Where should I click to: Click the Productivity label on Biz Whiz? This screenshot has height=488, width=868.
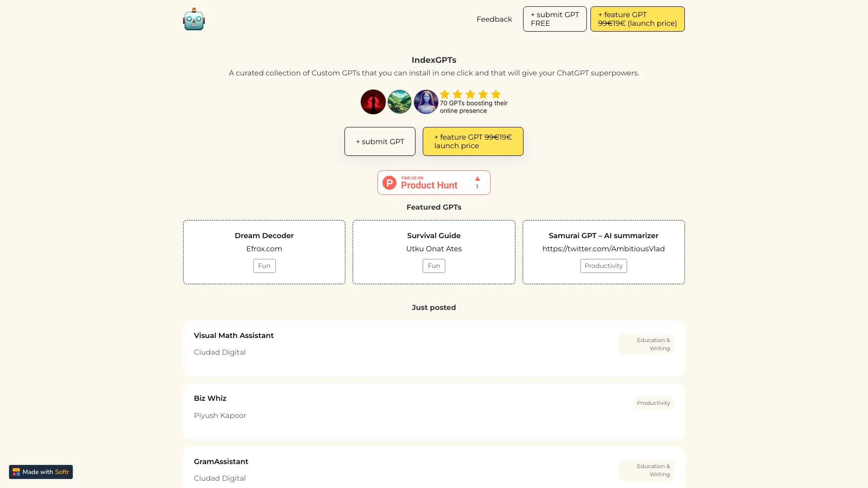653,403
